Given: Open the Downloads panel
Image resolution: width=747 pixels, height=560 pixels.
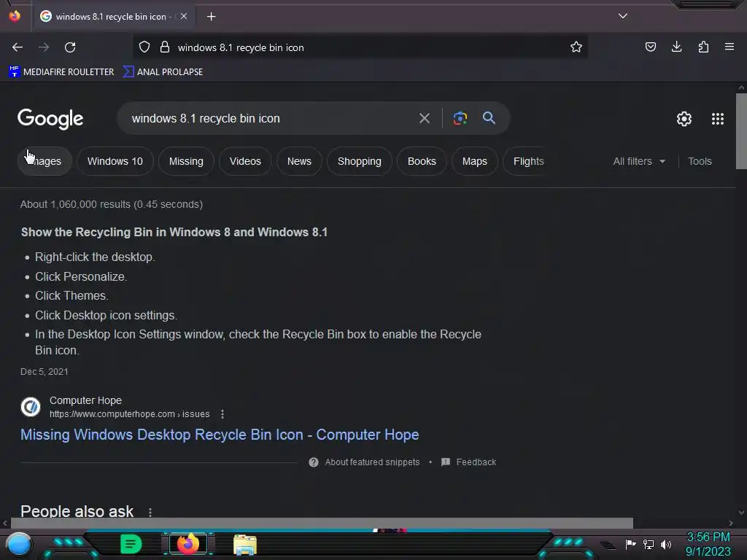Looking at the screenshot, I should [676, 47].
